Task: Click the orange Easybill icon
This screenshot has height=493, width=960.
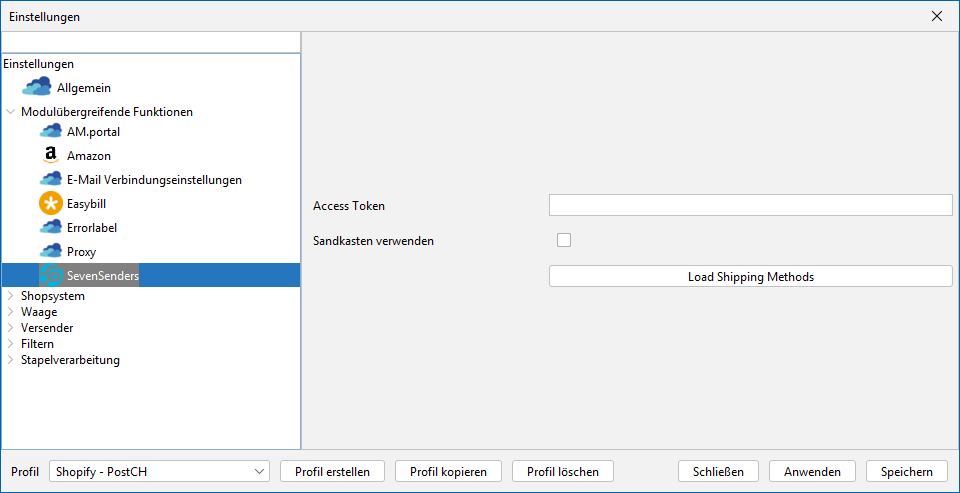Action: coord(50,204)
